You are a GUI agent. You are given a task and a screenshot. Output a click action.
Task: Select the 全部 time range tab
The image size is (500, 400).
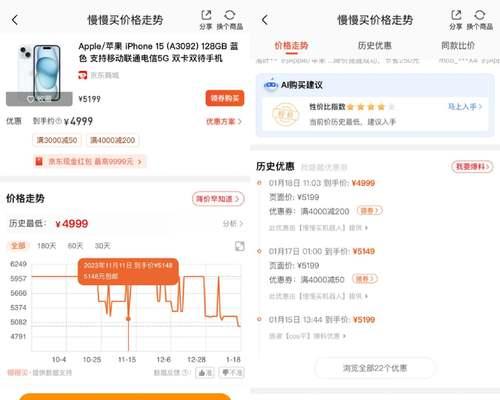pos(18,246)
